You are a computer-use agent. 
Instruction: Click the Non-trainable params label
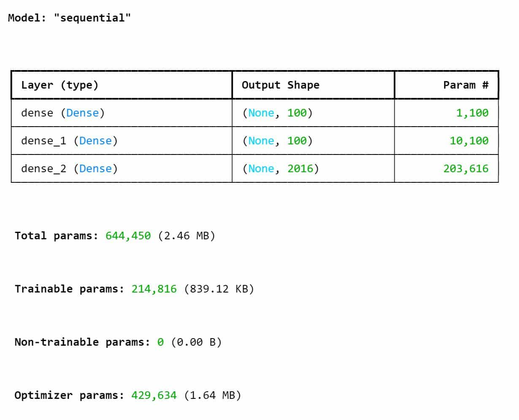(x=82, y=342)
